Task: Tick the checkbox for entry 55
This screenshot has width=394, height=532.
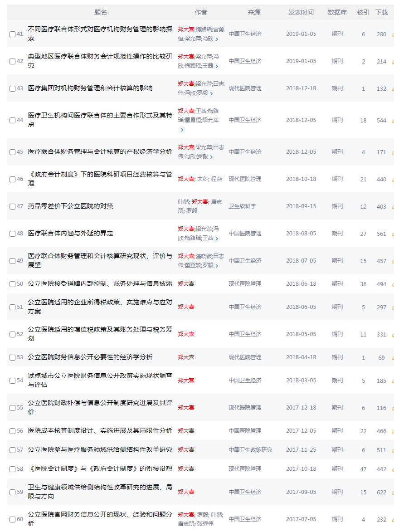Action: pyautogui.click(x=12, y=407)
